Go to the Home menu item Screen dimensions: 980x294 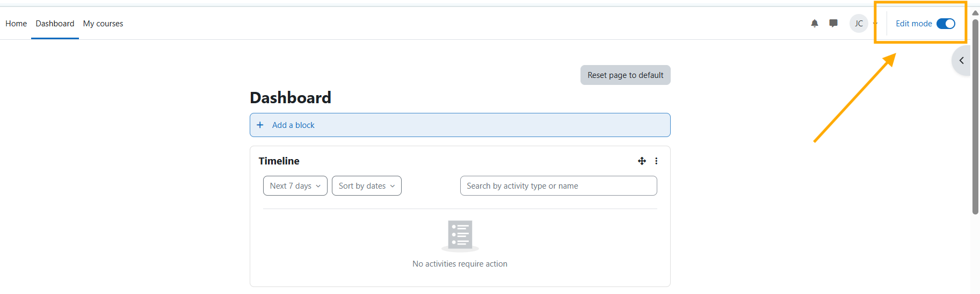click(16, 24)
